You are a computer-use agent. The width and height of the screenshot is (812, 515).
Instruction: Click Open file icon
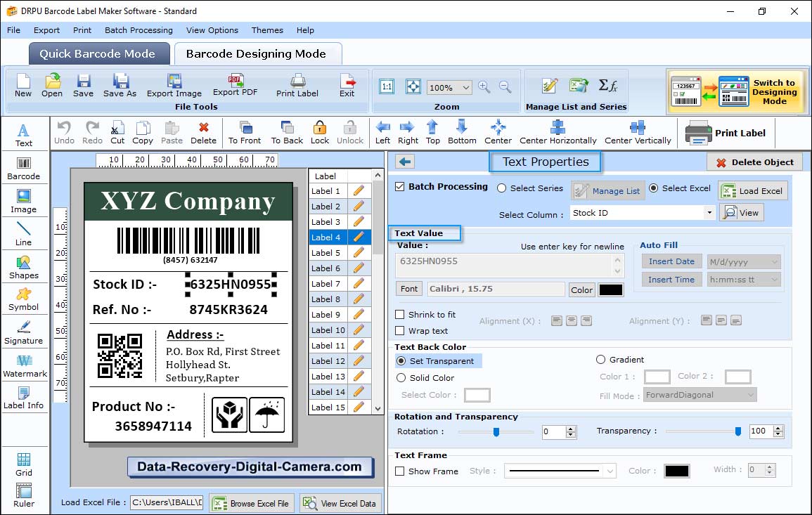pos(52,86)
